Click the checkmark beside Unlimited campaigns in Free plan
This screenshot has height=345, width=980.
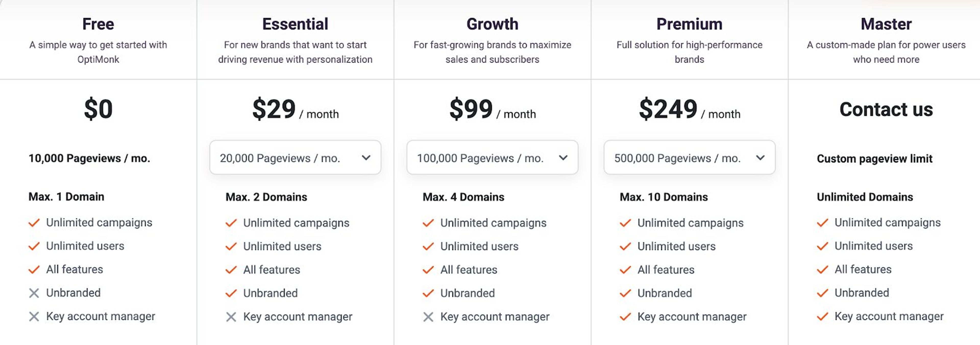point(34,223)
